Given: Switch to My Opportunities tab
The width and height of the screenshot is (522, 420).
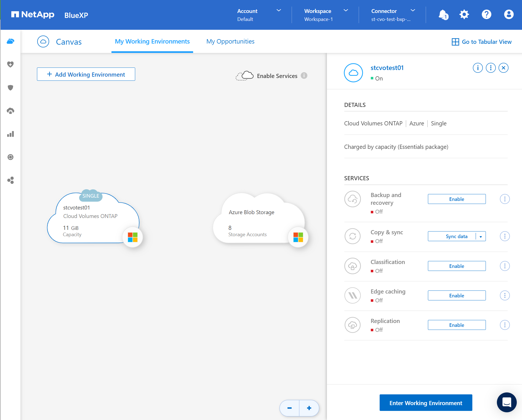Looking at the screenshot, I should tap(230, 41).
